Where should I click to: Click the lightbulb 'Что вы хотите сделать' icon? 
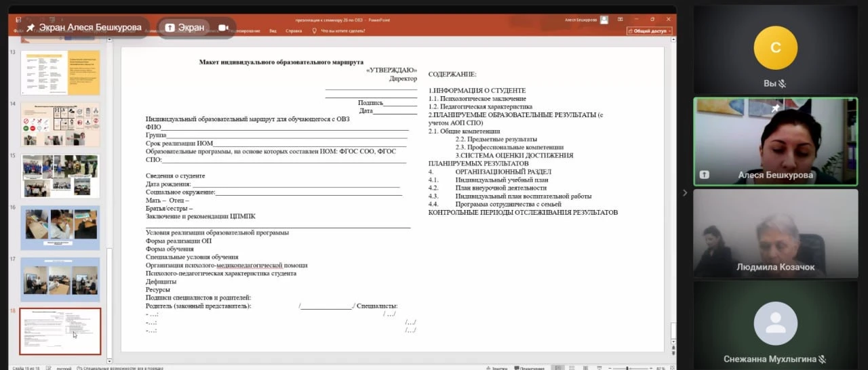click(314, 31)
